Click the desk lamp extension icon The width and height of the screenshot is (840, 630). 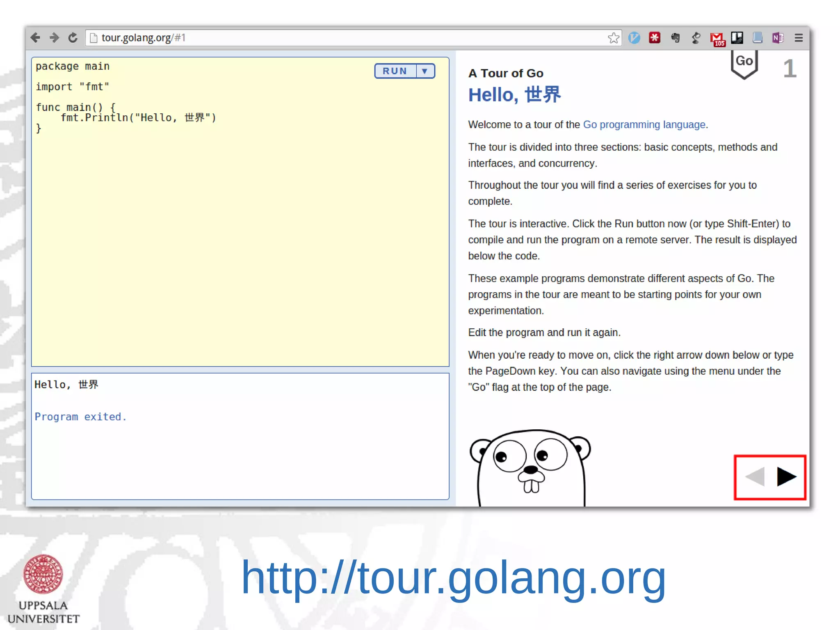(696, 38)
